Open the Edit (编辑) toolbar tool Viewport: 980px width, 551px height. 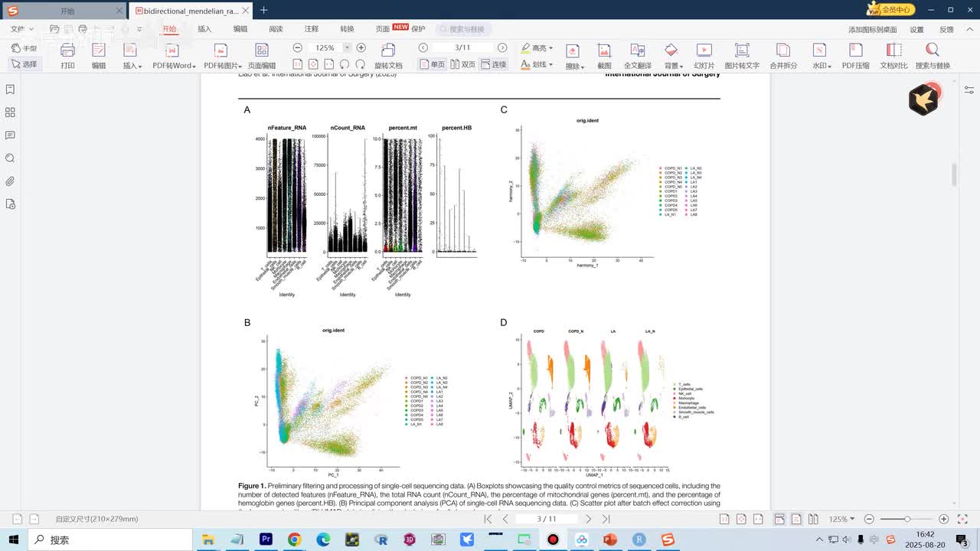(99, 57)
